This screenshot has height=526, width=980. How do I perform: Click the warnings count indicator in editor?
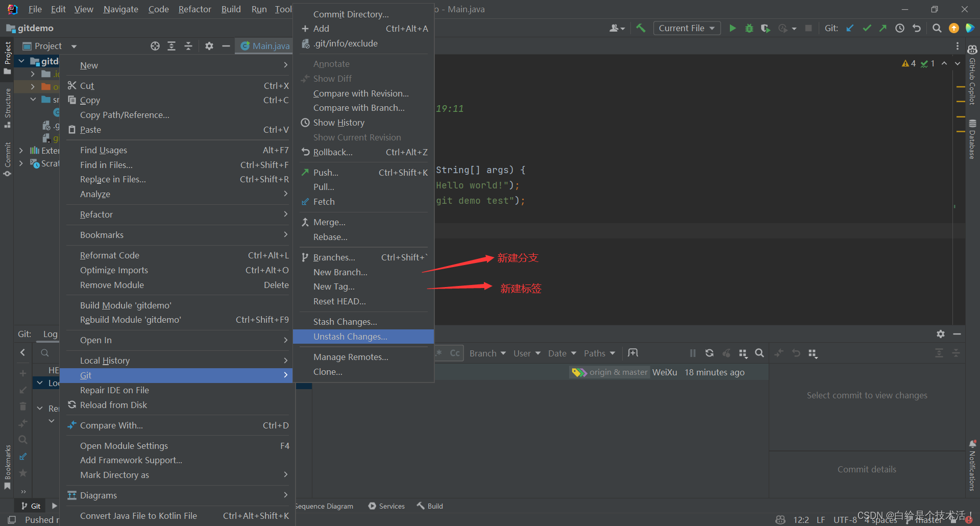909,63
